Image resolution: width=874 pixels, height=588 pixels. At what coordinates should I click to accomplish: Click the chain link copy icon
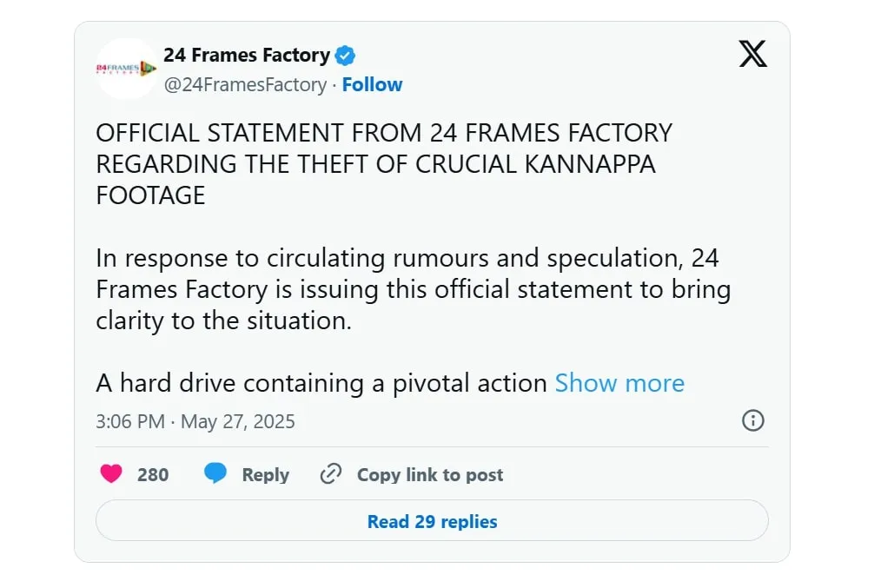coord(330,474)
